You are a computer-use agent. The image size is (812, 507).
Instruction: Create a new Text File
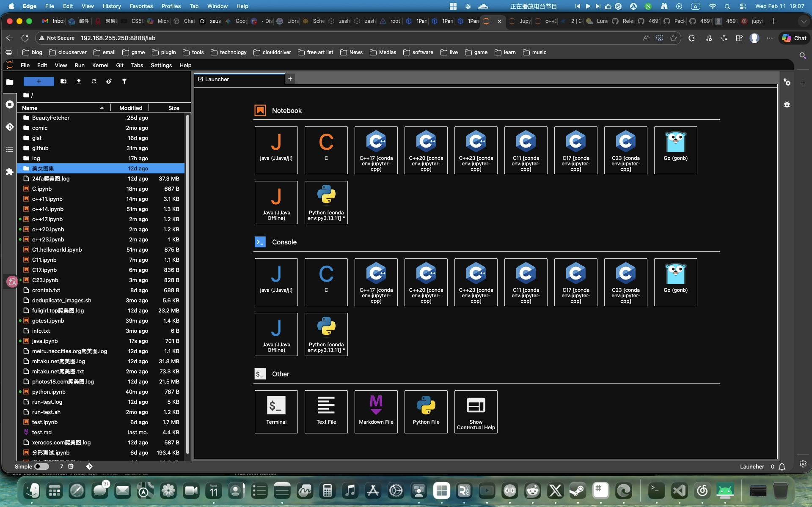point(326,412)
